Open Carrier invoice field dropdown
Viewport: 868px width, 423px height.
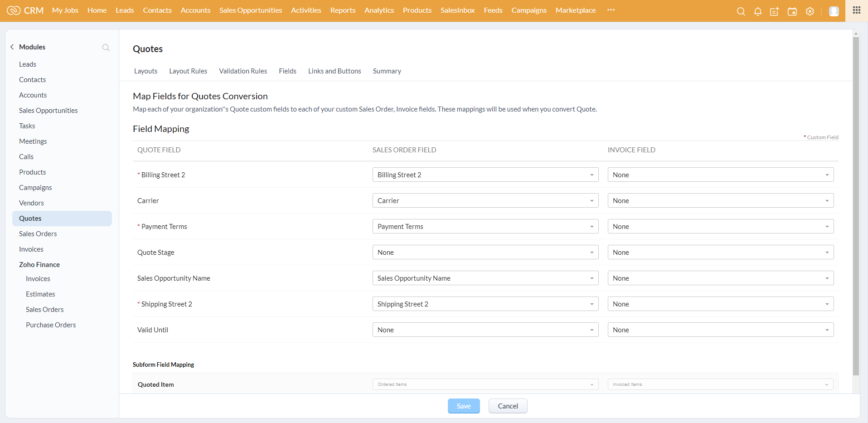click(720, 201)
